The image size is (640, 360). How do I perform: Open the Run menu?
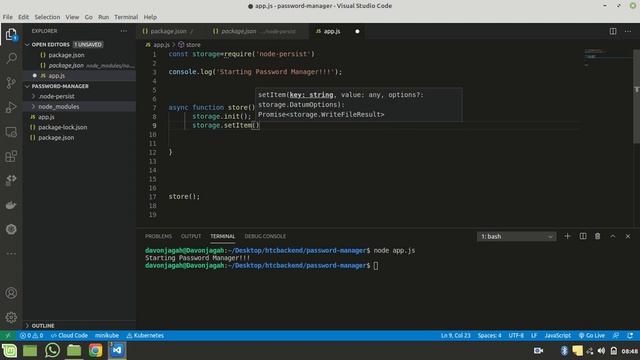click(x=104, y=17)
